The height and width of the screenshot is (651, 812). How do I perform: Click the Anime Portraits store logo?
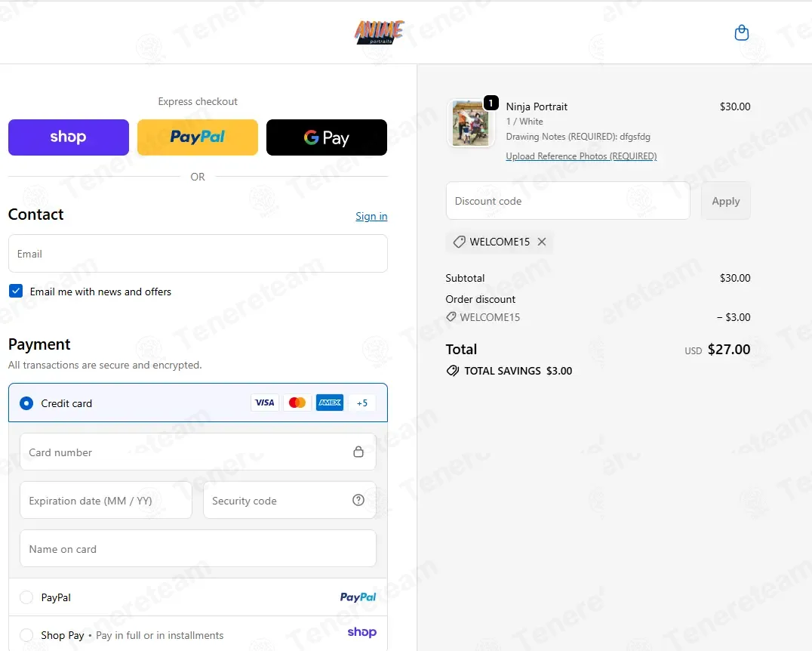coord(380,32)
